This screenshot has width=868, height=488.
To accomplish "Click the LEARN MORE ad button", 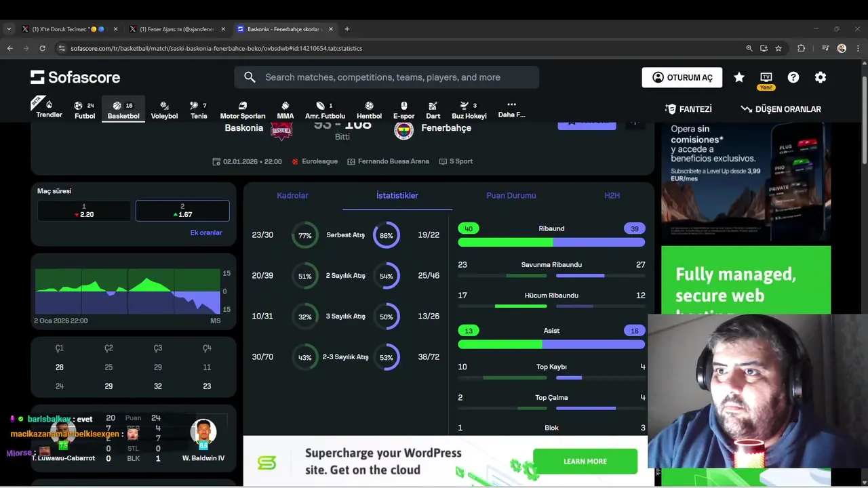I will point(585,462).
